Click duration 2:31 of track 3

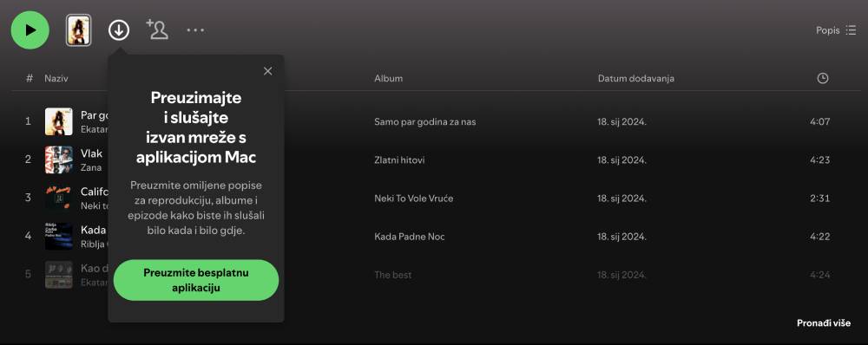pos(820,198)
